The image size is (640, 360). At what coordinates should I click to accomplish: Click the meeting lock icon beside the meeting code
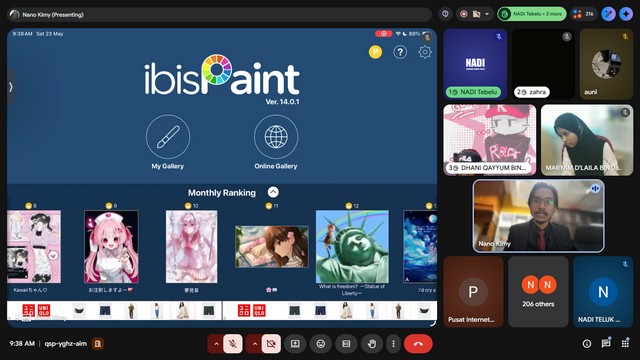98,344
